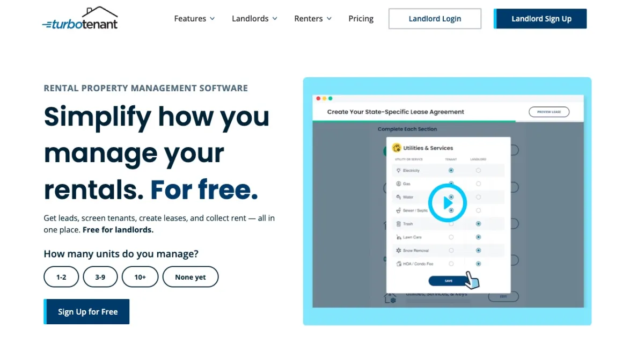Select Landlord radio for Snow Removal
Screen dimensions: 644x350
pyautogui.click(x=478, y=251)
